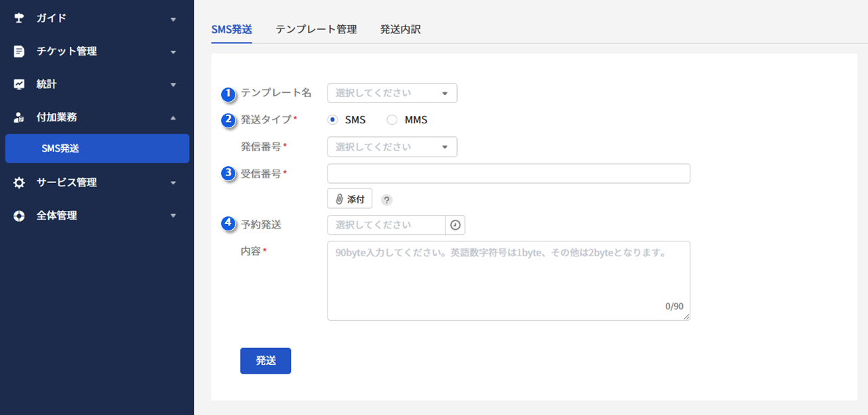The width and height of the screenshot is (868, 415).
Task: Click the question mark help icon
Action: 387,199
